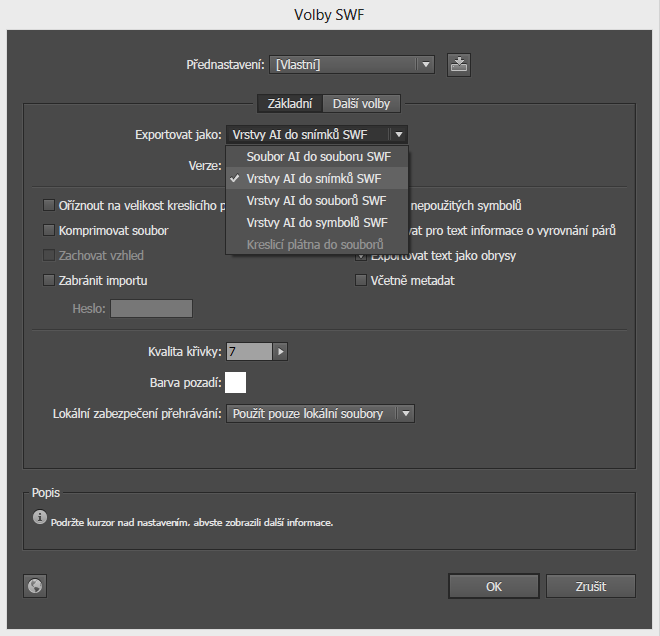Image resolution: width=660 pixels, height=636 pixels.
Task: Open the Barva pozadí white swatch
Action: coord(235,383)
